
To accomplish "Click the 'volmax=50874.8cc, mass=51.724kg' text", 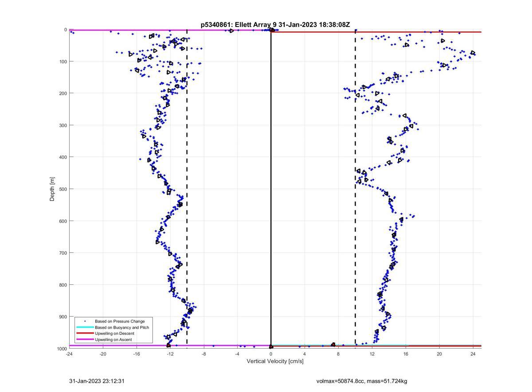I will tap(362, 381).
